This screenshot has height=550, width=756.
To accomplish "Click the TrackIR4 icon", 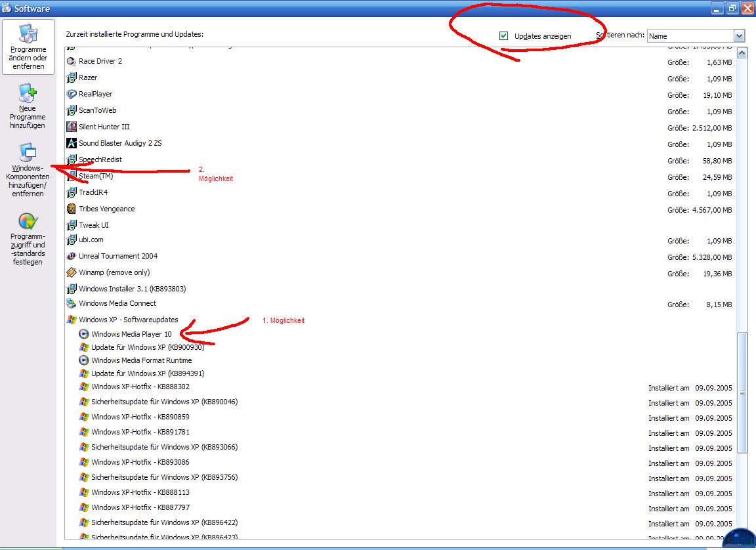I will (72, 192).
